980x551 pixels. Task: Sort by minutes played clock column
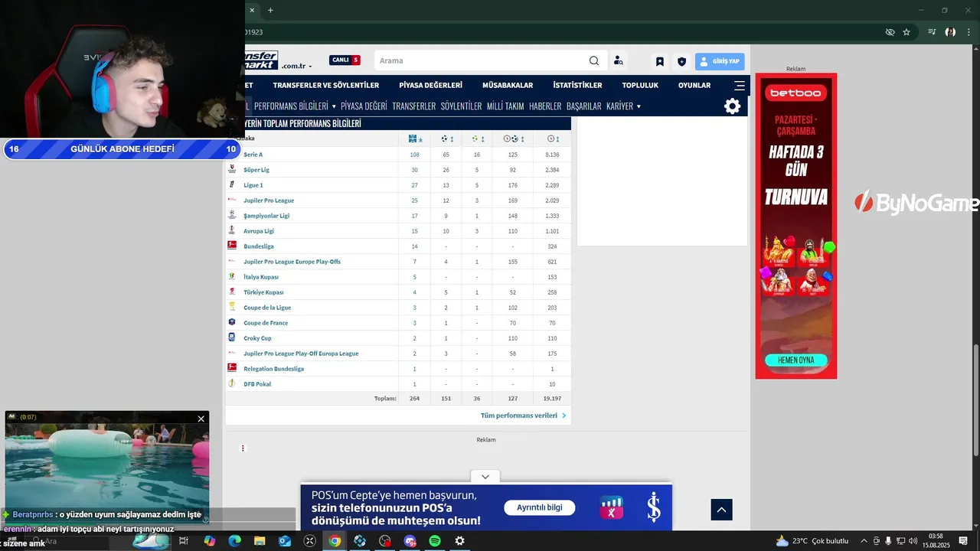(554, 139)
